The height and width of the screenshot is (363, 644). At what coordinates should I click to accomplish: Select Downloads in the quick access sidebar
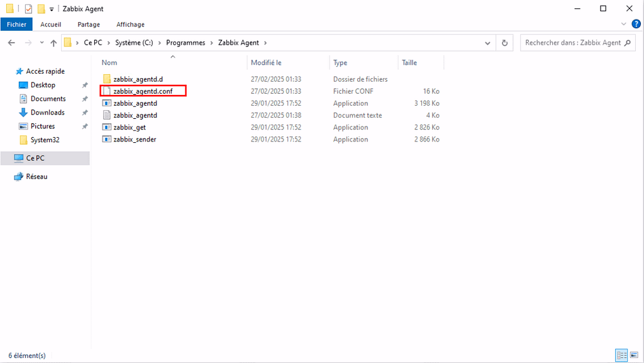(47, 113)
